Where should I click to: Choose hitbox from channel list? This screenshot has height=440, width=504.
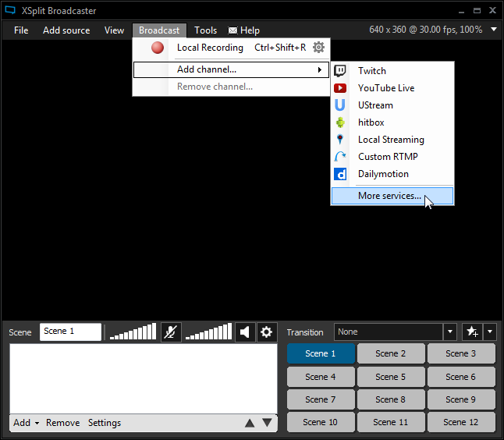392,122
